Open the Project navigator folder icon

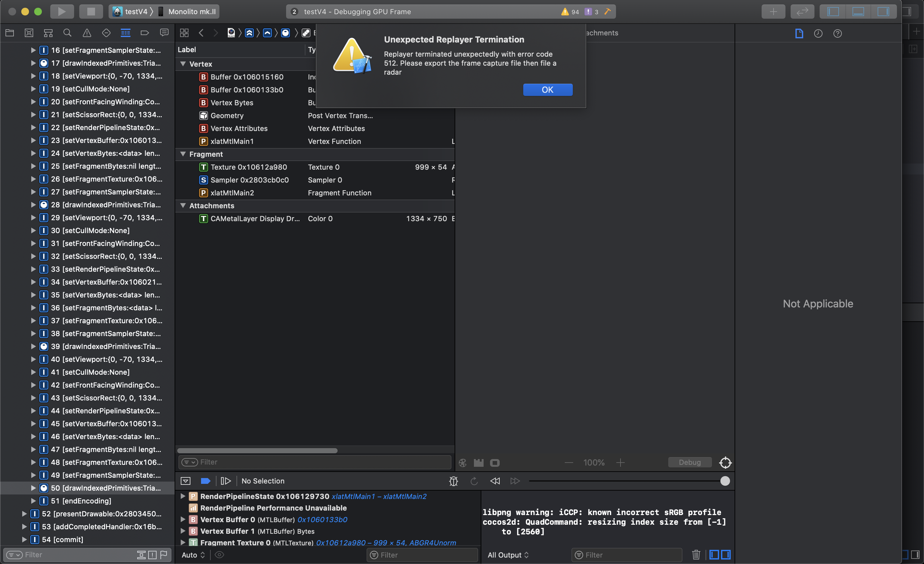point(9,33)
